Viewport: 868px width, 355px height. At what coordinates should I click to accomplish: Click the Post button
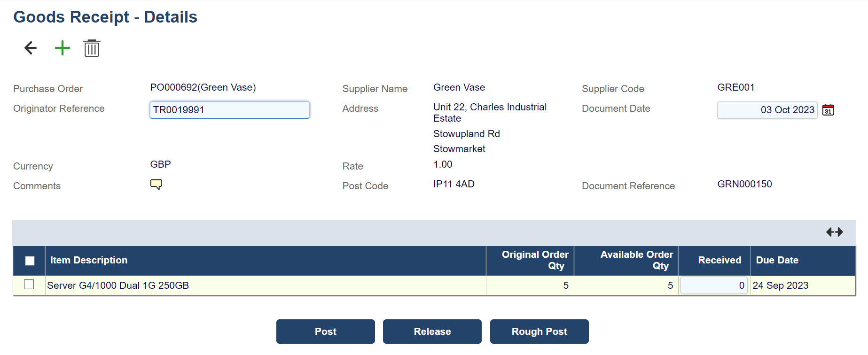click(325, 332)
